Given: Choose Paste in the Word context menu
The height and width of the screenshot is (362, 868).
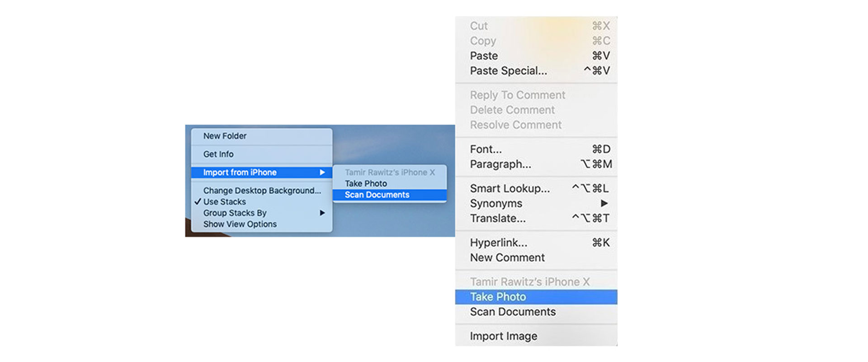Looking at the screenshot, I should tap(536, 56).
